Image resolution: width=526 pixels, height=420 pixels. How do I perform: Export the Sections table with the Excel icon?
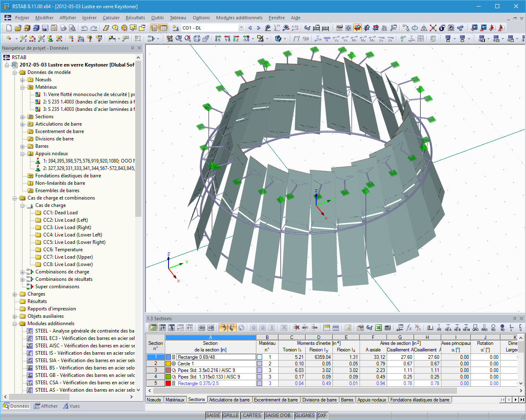point(378,328)
